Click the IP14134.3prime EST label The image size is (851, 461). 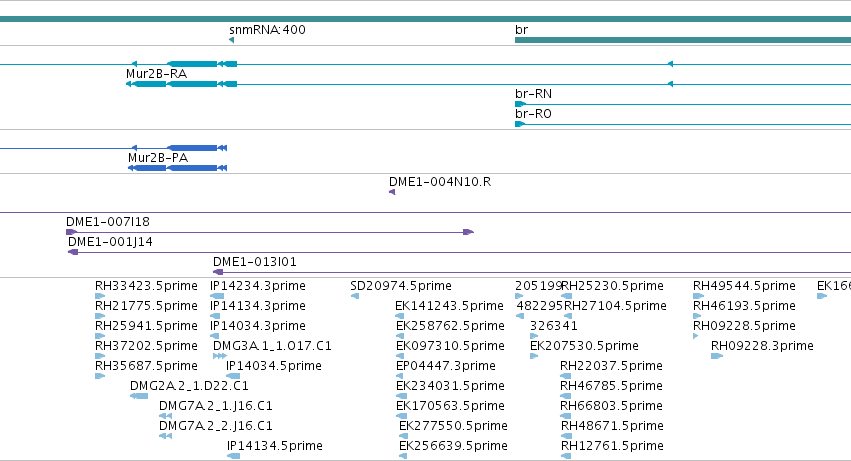pos(258,306)
